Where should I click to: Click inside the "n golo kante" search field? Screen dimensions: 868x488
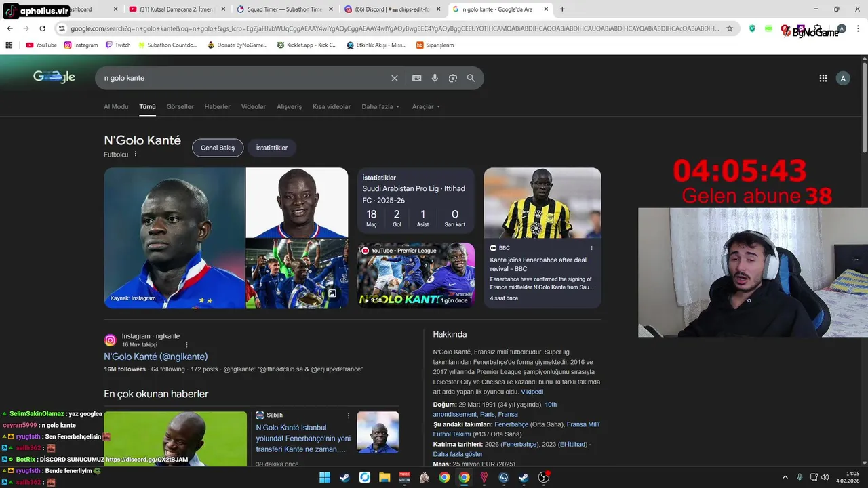244,78
